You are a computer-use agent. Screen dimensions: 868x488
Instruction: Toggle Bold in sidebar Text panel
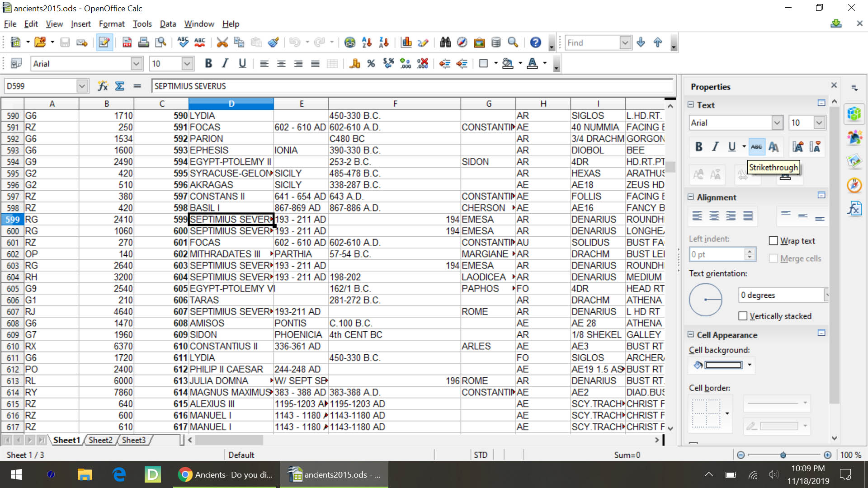(x=698, y=147)
